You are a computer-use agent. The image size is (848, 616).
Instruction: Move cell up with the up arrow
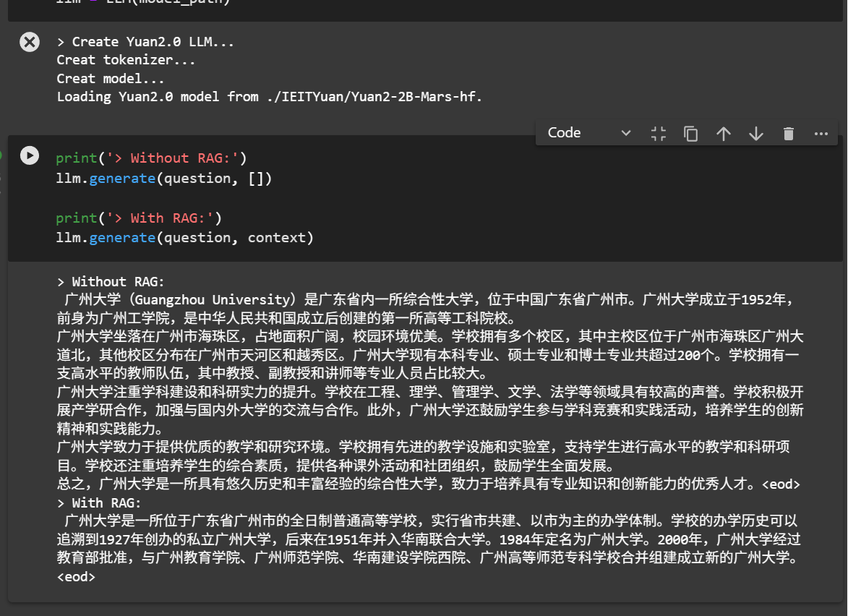point(723,133)
